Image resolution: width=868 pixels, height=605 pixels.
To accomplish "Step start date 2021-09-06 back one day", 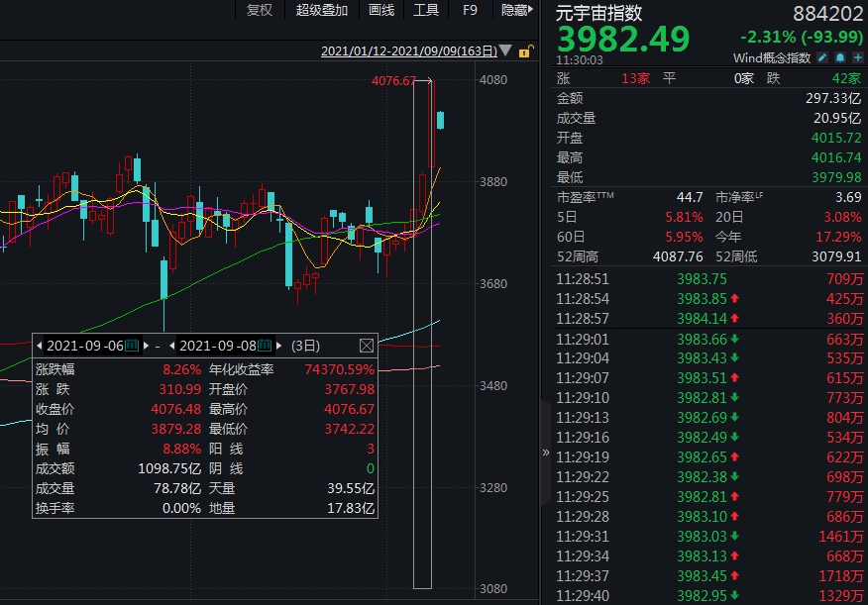I will coord(40,346).
